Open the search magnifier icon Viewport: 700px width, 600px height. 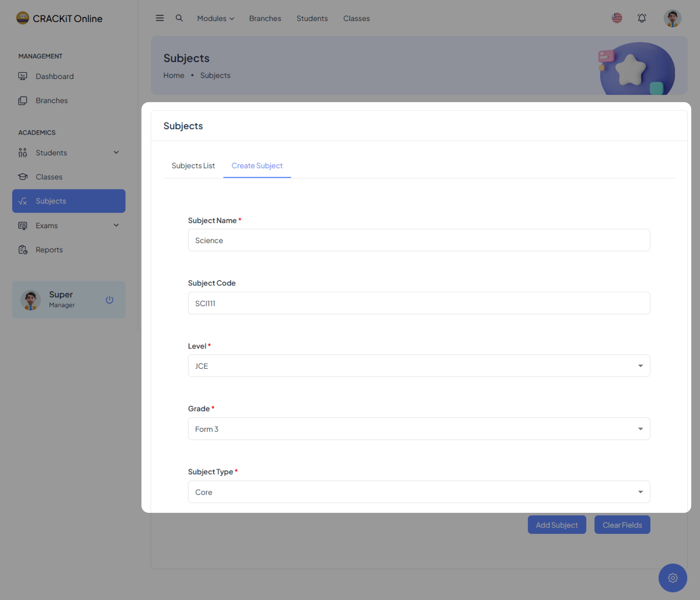point(179,18)
